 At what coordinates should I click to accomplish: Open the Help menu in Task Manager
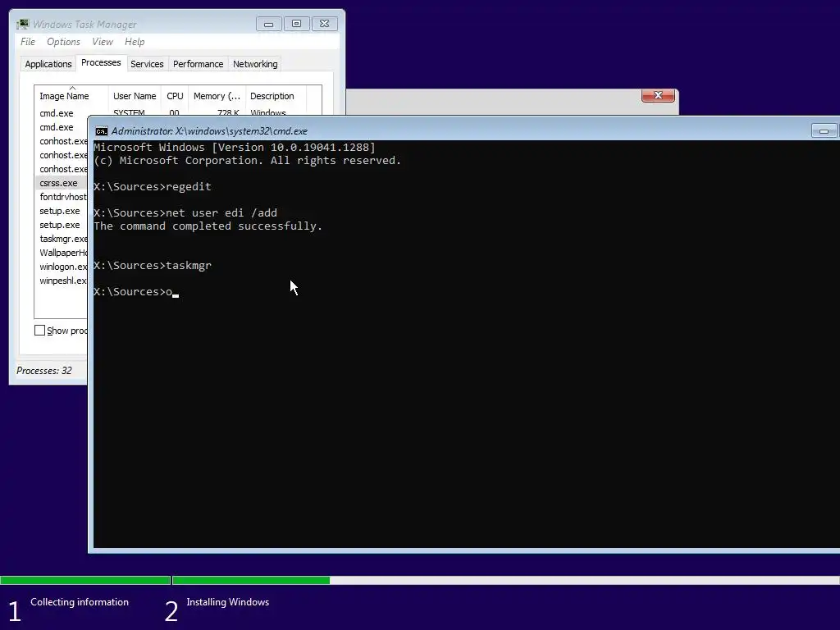[x=135, y=42]
